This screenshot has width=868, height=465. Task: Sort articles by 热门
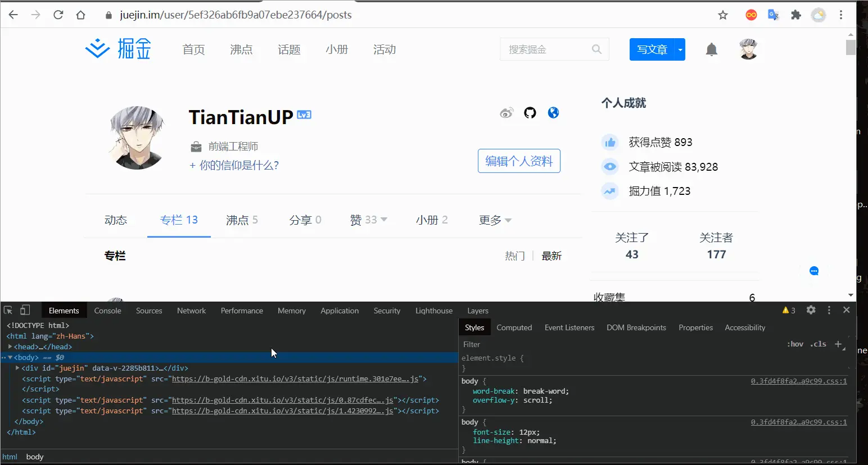[514, 256]
